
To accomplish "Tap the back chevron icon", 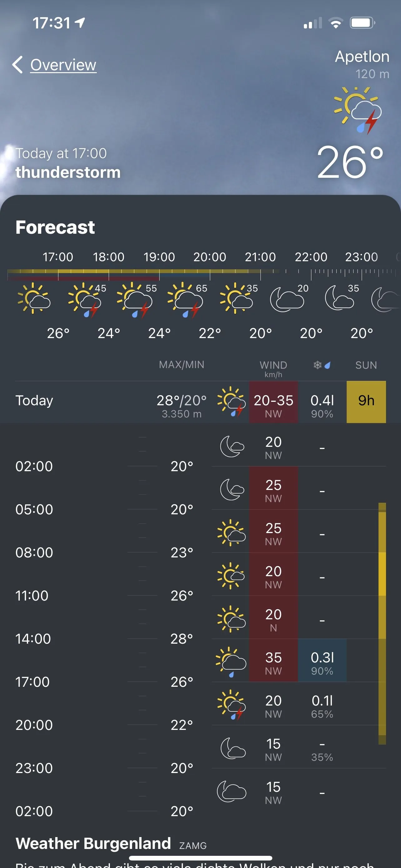I will (17, 64).
